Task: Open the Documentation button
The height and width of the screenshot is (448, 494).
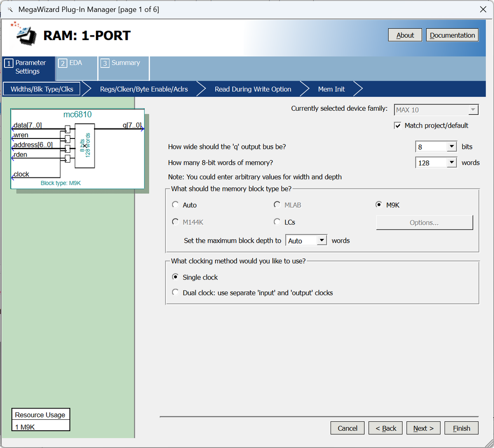Action: 452,35
